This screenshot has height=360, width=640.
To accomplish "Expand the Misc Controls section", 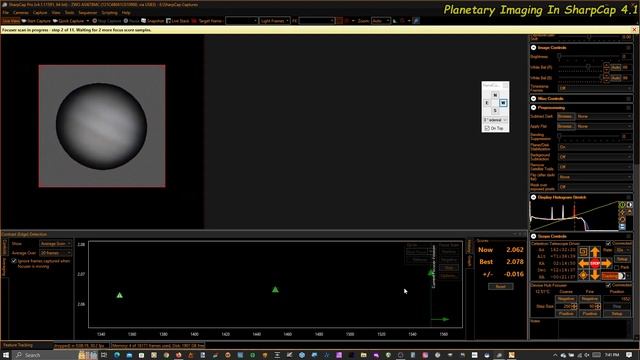I will point(533,99).
